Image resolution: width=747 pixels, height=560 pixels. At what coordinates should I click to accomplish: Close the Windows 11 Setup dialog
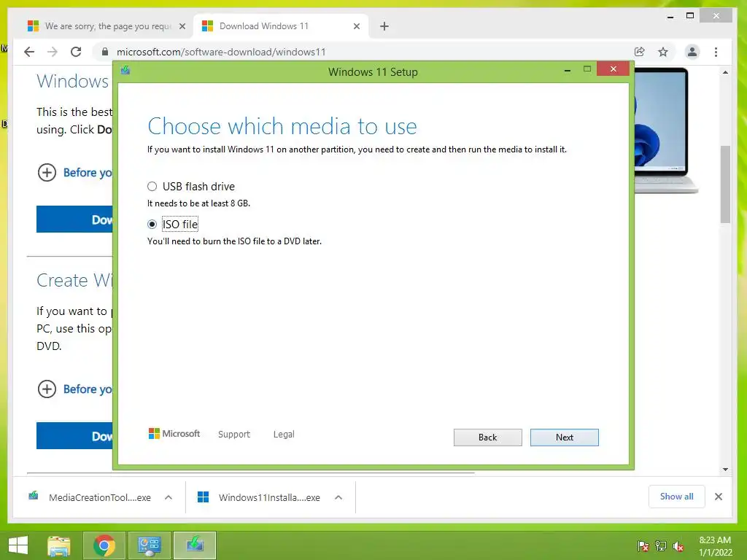pos(613,69)
